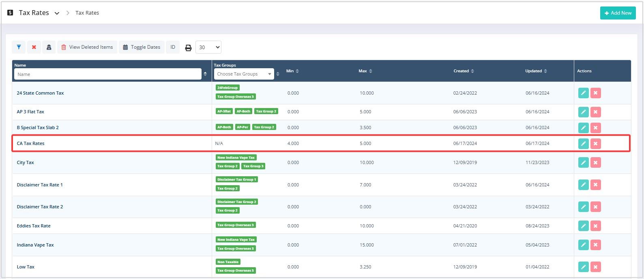Clear filters with the red X toolbar icon

tap(34, 47)
